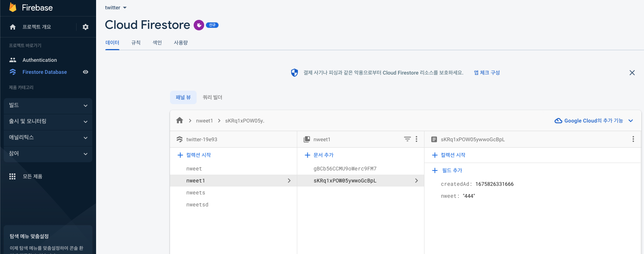Click the all products grid icon
This screenshot has height=254, width=644.
tap(12, 176)
